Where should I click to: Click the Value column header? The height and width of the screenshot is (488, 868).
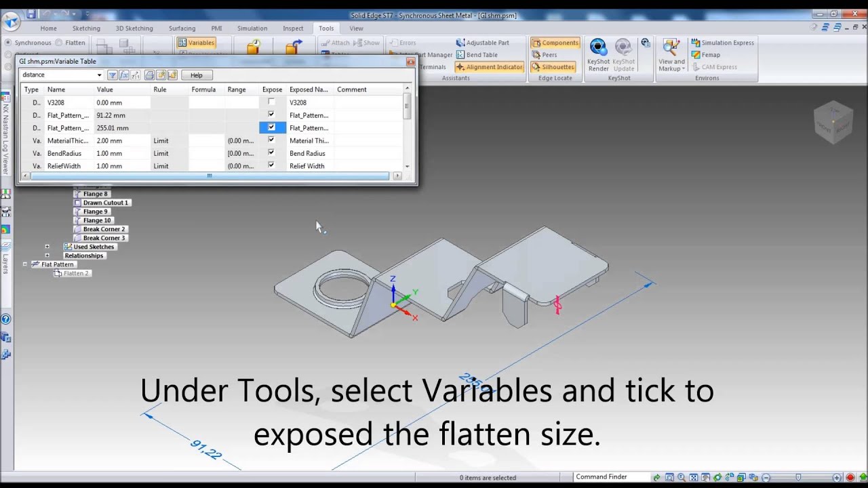point(122,89)
